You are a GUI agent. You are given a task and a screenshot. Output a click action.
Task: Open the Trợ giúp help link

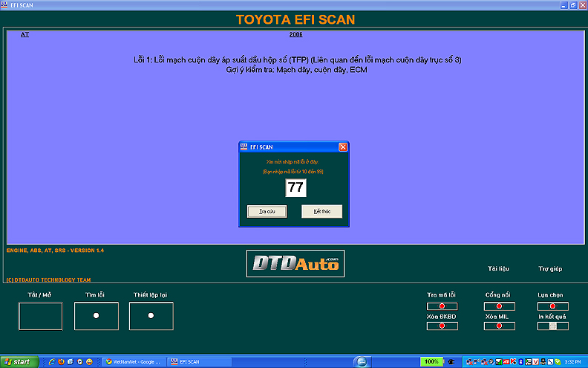click(x=550, y=268)
